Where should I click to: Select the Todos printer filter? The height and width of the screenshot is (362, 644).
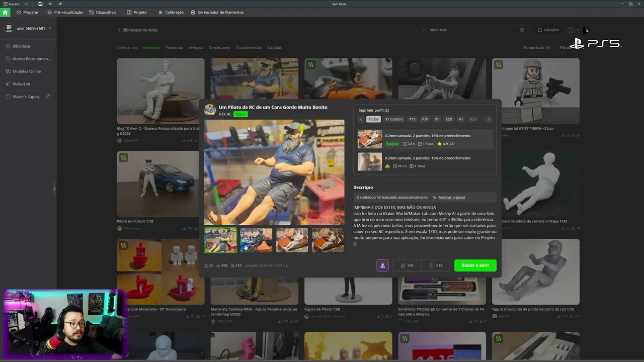[x=373, y=119]
